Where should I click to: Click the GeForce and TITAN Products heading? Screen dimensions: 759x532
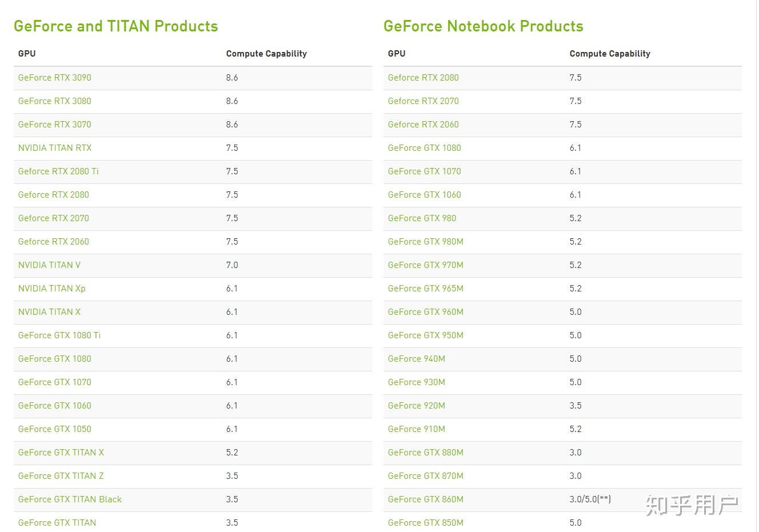click(116, 26)
